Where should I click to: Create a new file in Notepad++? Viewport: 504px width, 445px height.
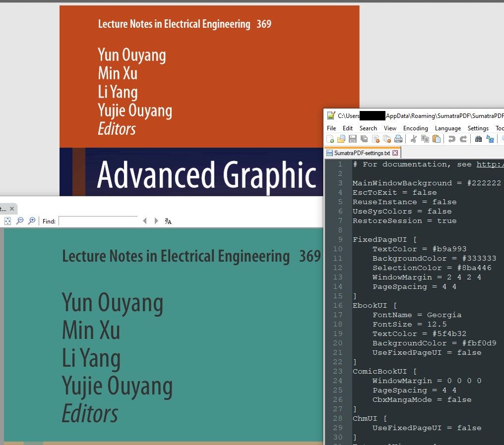click(x=329, y=140)
